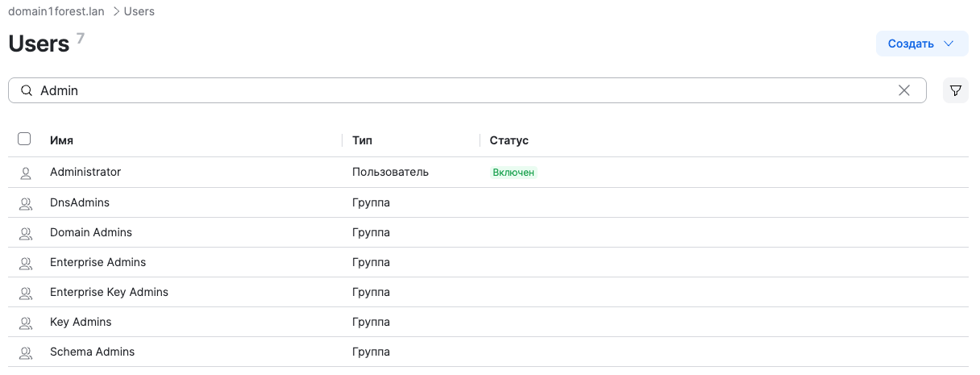This screenshot has height=375, width=980.
Task: Click the Enterprise Admins group icon
Action: (x=25, y=263)
